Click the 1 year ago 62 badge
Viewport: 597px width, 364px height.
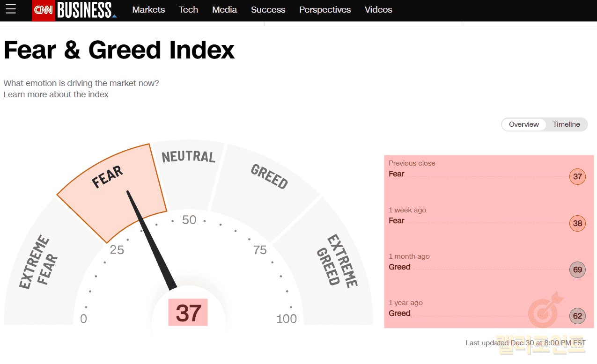577,316
